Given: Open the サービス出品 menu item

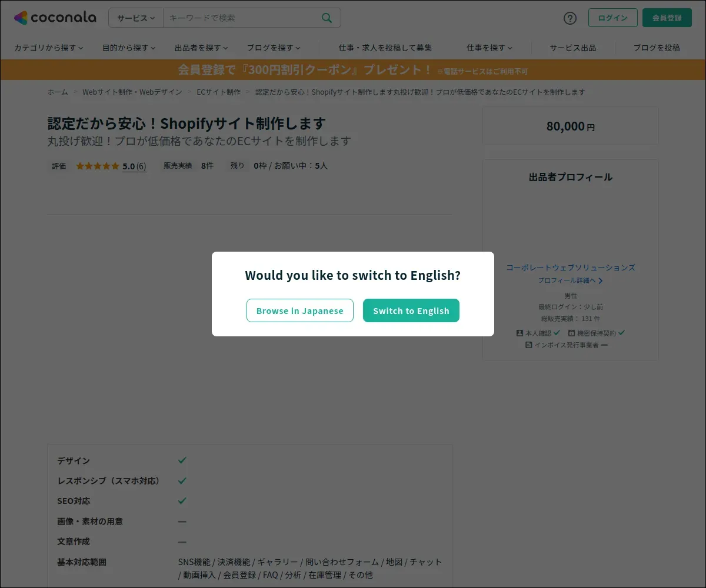Looking at the screenshot, I should click(x=573, y=48).
